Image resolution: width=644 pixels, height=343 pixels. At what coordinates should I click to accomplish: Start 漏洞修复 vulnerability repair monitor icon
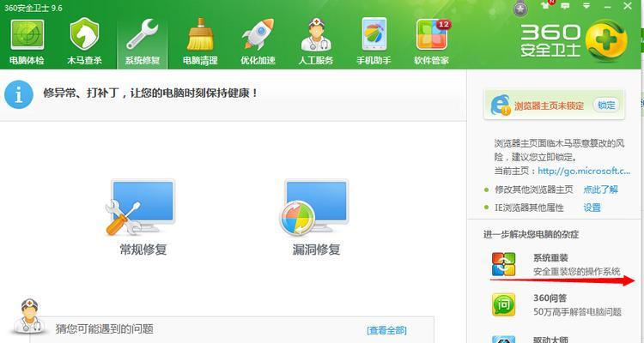pyautogui.click(x=314, y=208)
